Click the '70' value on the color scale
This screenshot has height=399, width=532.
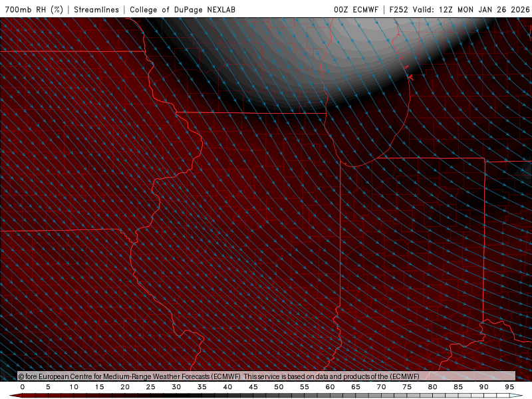coord(381,387)
